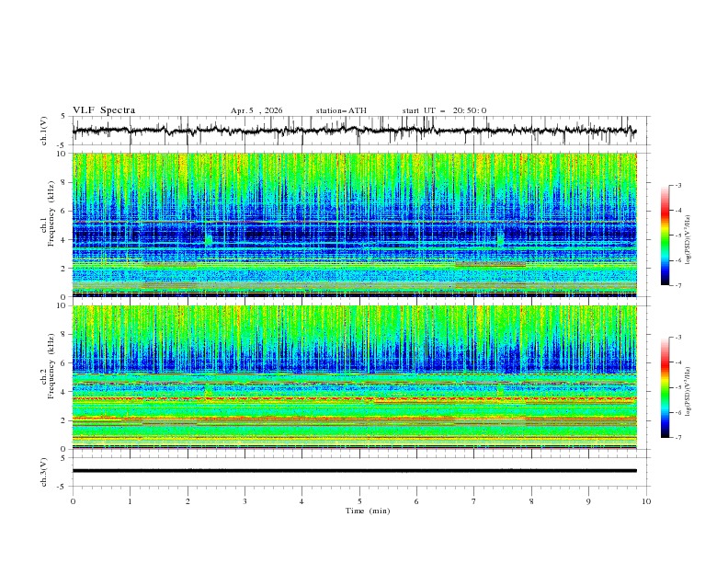Click the 'ch.3(V)' waveform axis label
The image size is (728, 563).
44,472
